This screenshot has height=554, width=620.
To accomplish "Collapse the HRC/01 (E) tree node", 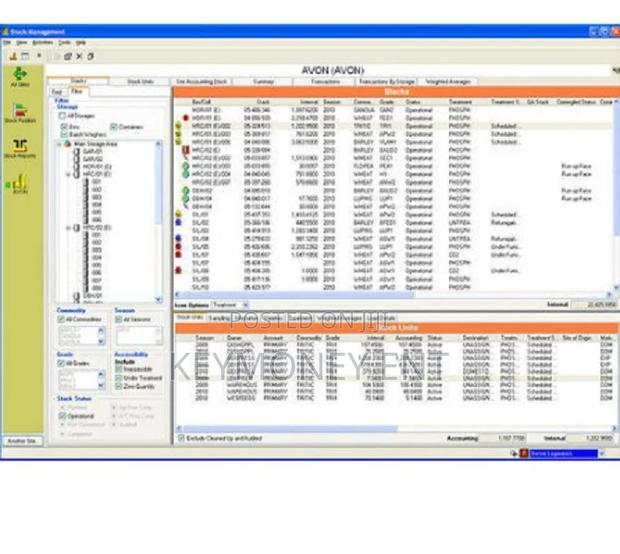I will pyautogui.click(x=68, y=174).
